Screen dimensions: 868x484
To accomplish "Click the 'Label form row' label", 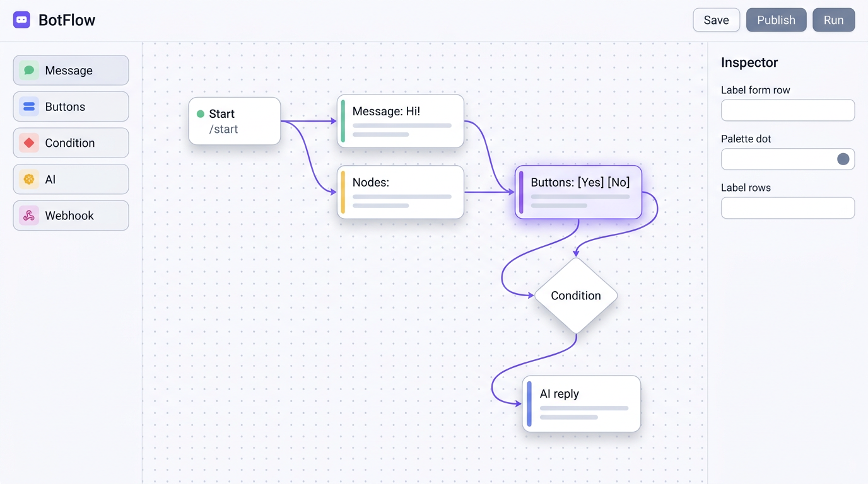I will [756, 90].
